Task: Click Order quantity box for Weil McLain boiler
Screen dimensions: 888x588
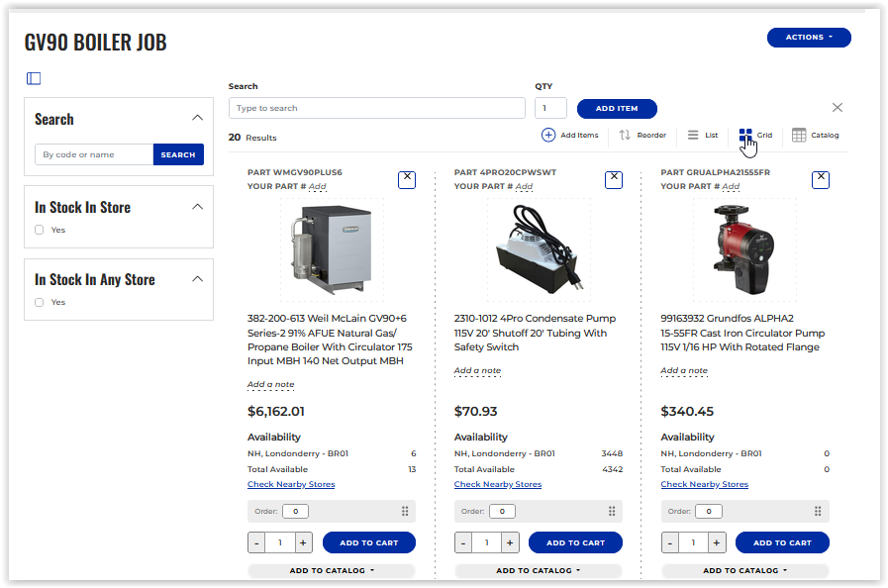Action: pyautogui.click(x=296, y=511)
